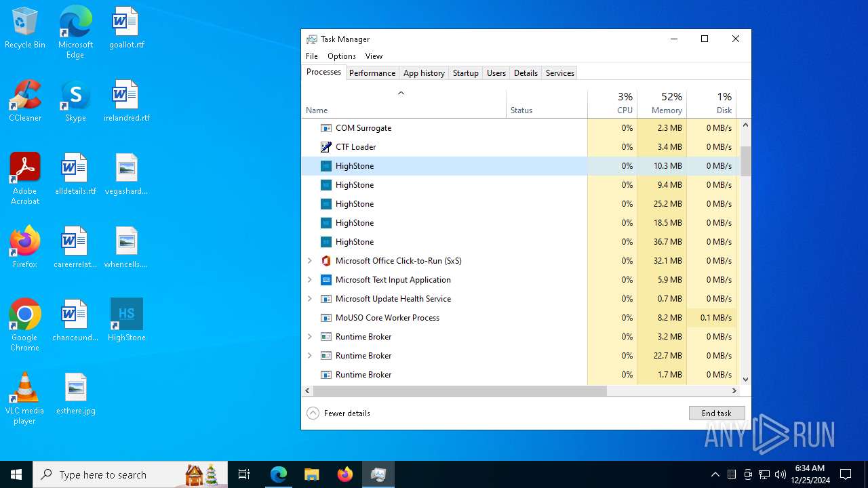Screen dimensions: 868x488
Task: Select the goallot.rtf desktop file
Action: (x=127, y=28)
